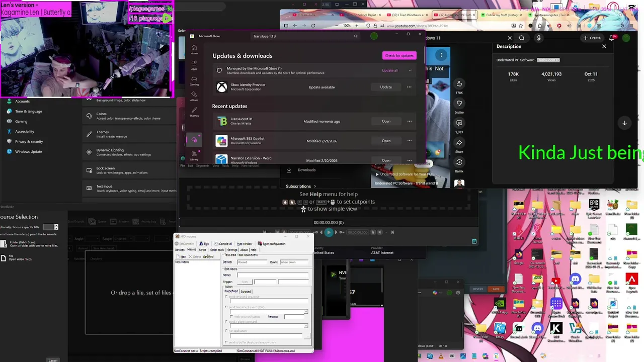Click the play button in video editor
This screenshot has width=644, height=362.
point(329,232)
